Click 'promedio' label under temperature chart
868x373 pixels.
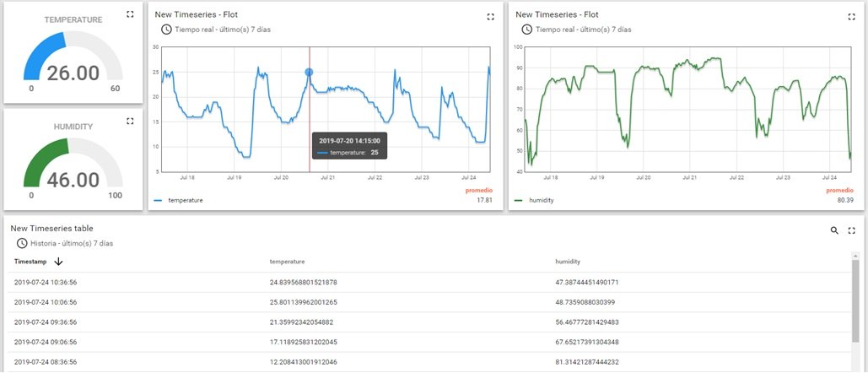coord(479,191)
